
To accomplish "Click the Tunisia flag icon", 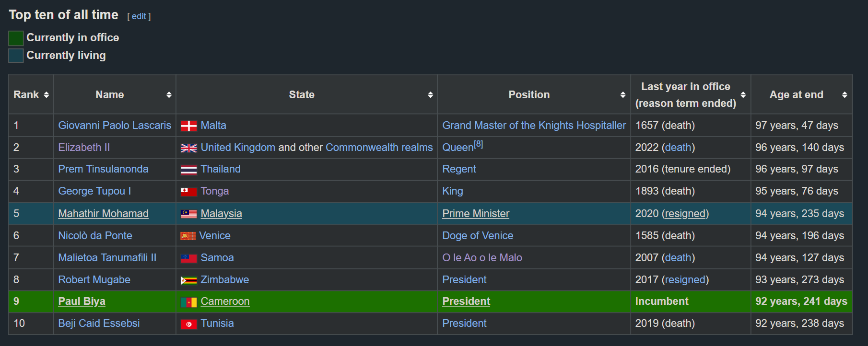I will (x=188, y=324).
